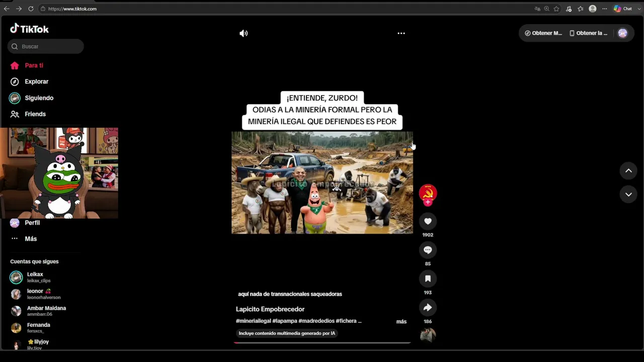The image size is (644, 362).
Task: Open the browser profile avatar icon
Action: (593, 9)
